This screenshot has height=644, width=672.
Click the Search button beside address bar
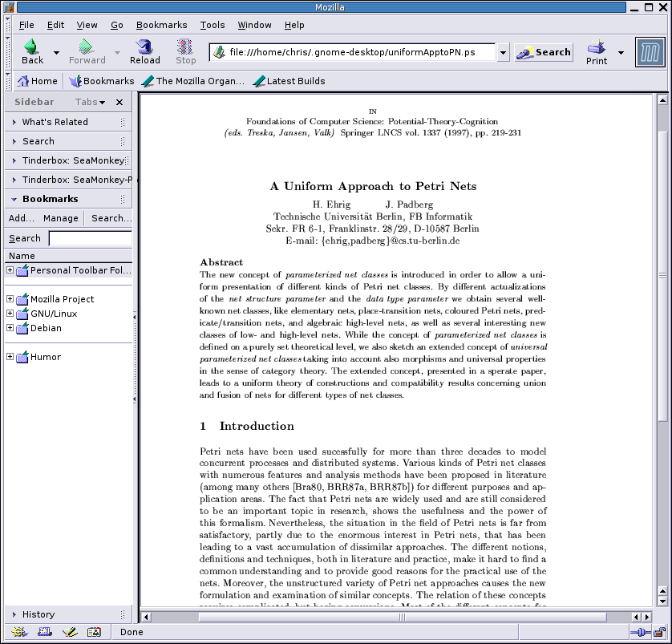[x=544, y=52]
